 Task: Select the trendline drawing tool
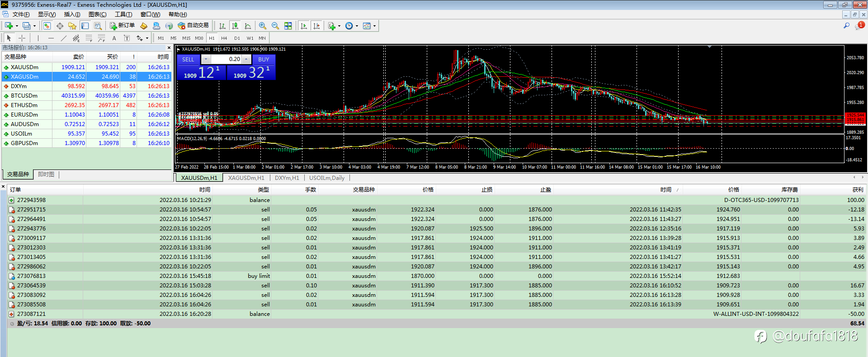click(x=63, y=38)
